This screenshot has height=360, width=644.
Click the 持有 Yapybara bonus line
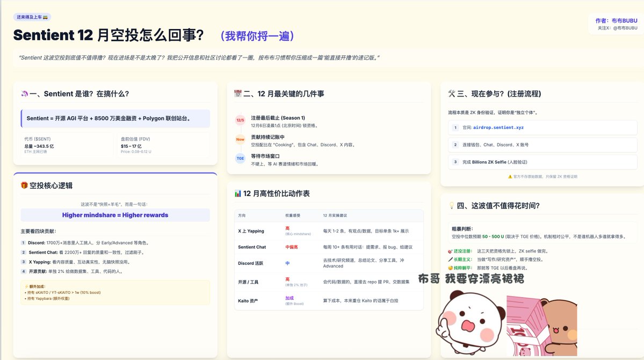[x=47, y=298]
